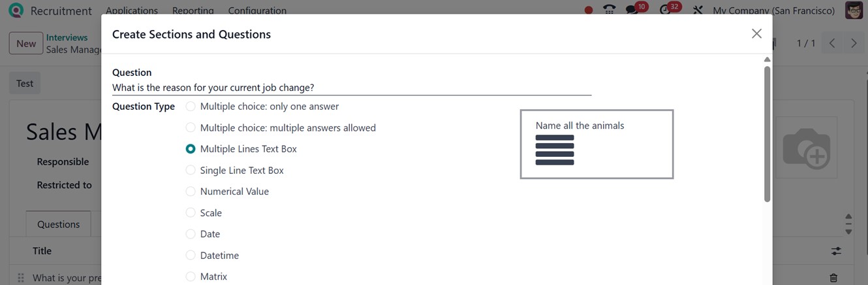Click the user avatar in top bar
868x285 pixels.
[x=854, y=10]
